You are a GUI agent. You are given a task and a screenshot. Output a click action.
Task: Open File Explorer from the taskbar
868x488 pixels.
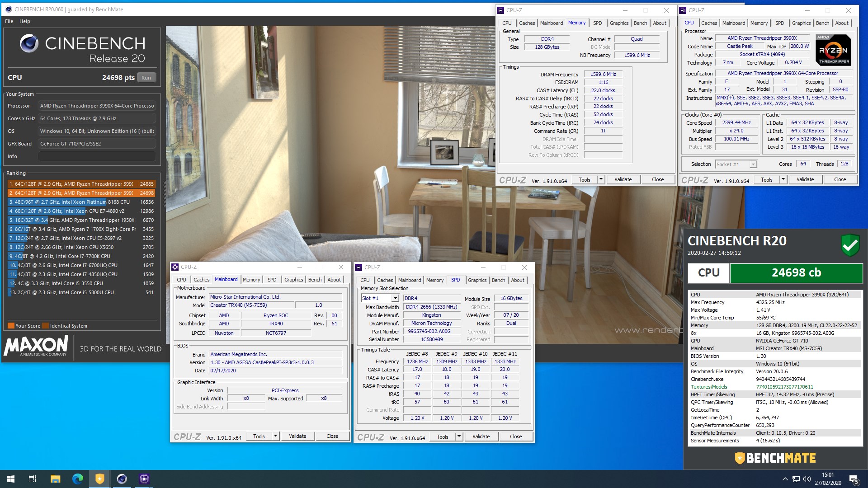point(55,479)
